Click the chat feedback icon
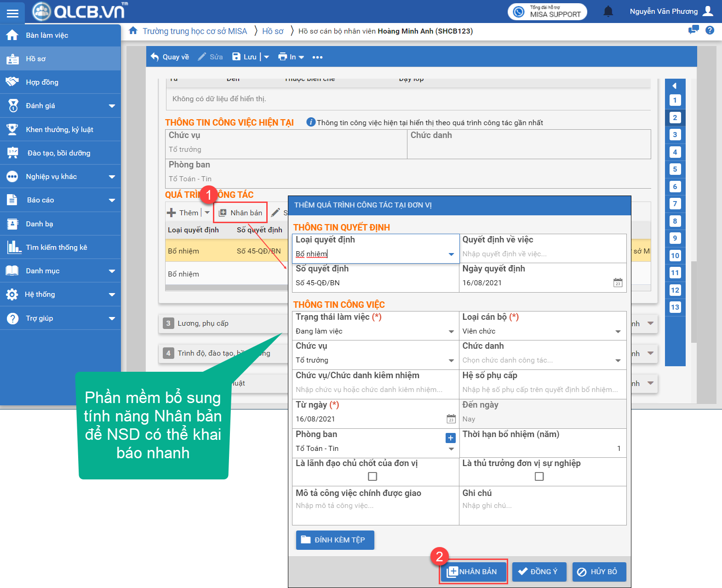The width and height of the screenshot is (722, 588). tap(693, 30)
